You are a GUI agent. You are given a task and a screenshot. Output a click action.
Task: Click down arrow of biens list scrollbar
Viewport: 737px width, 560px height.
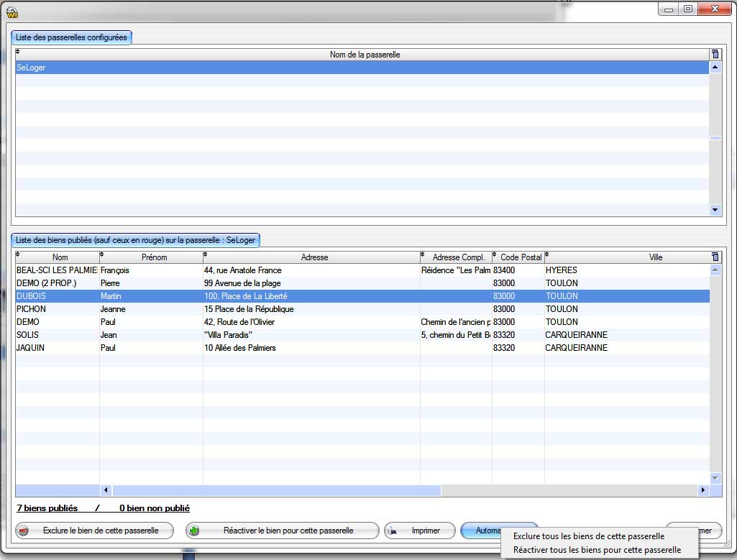coord(715,478)
